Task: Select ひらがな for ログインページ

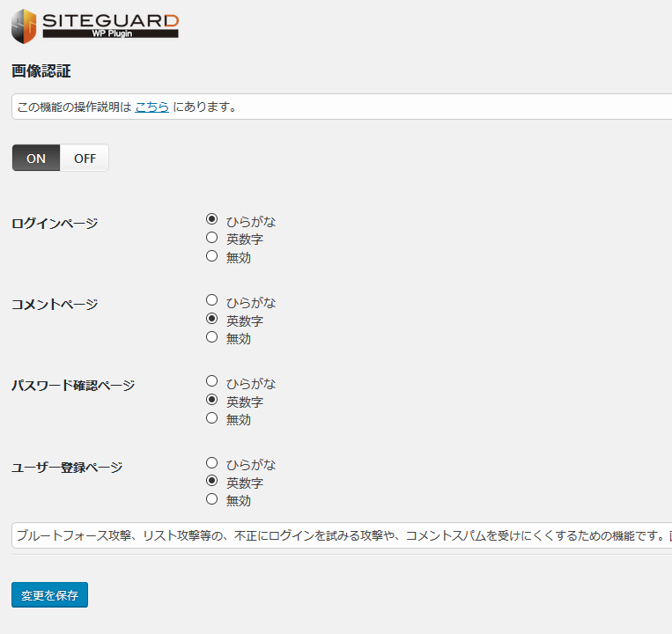Action: pos(211,219)
